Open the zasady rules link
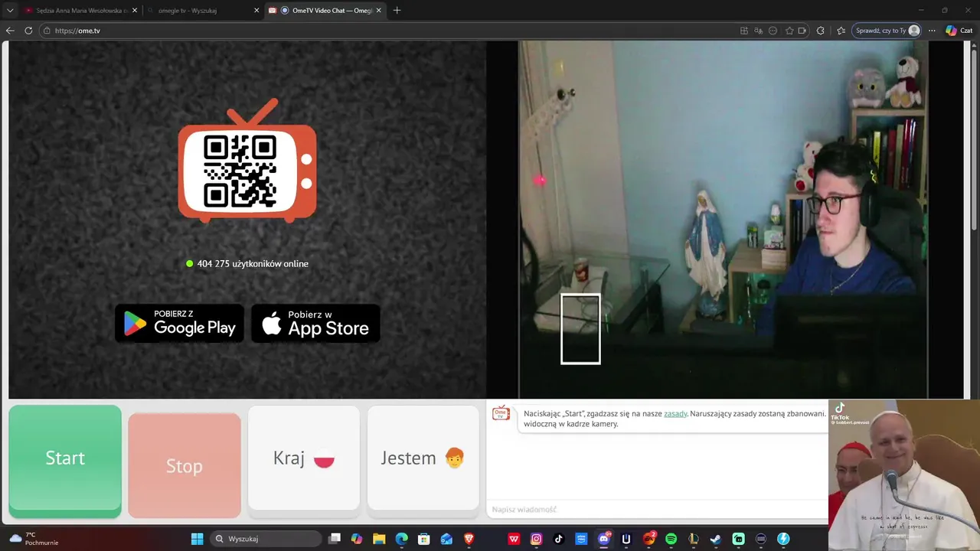 [x=675, y=414]
